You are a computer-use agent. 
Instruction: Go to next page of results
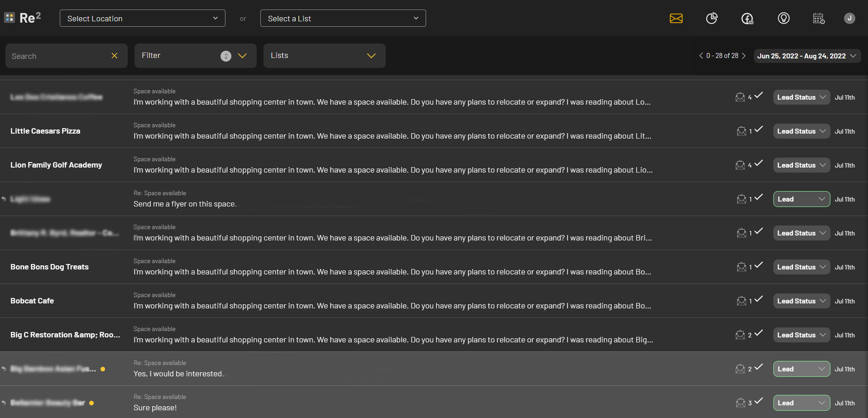tap(743, 56)
